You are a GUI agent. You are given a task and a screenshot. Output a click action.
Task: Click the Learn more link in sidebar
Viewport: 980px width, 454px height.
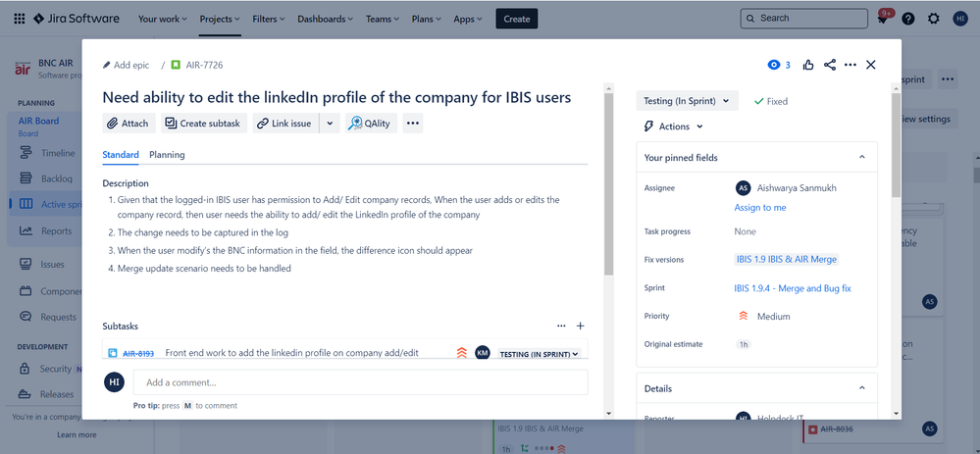(77, 434)
